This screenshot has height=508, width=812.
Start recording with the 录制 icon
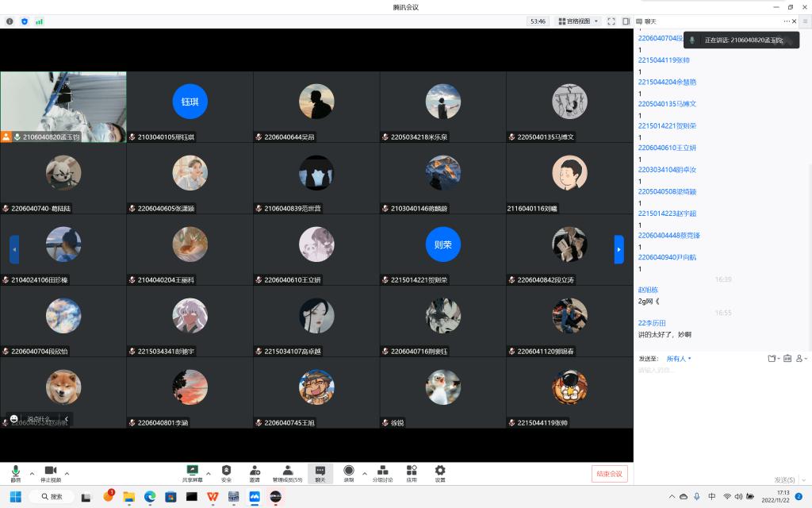(348, 473)
